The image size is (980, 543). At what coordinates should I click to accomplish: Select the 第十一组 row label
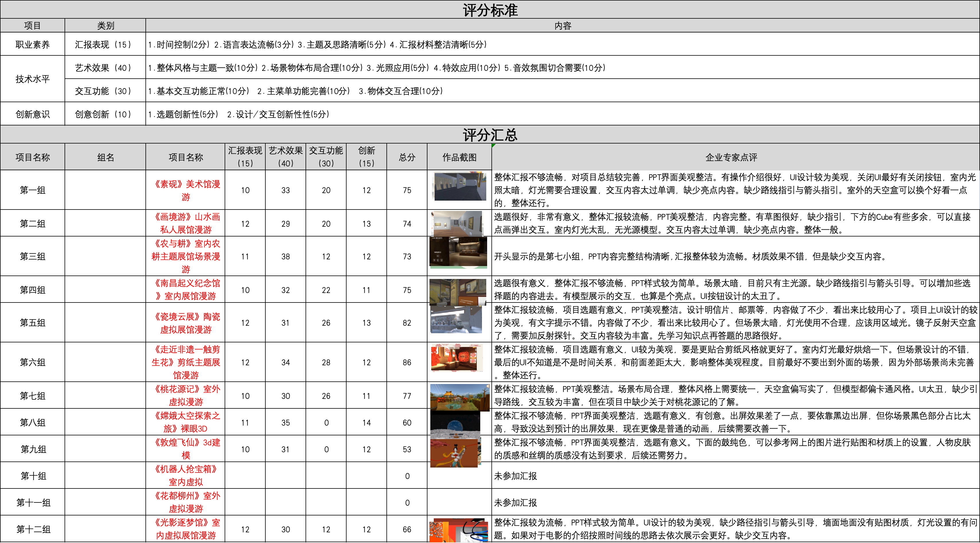[33, 501]
